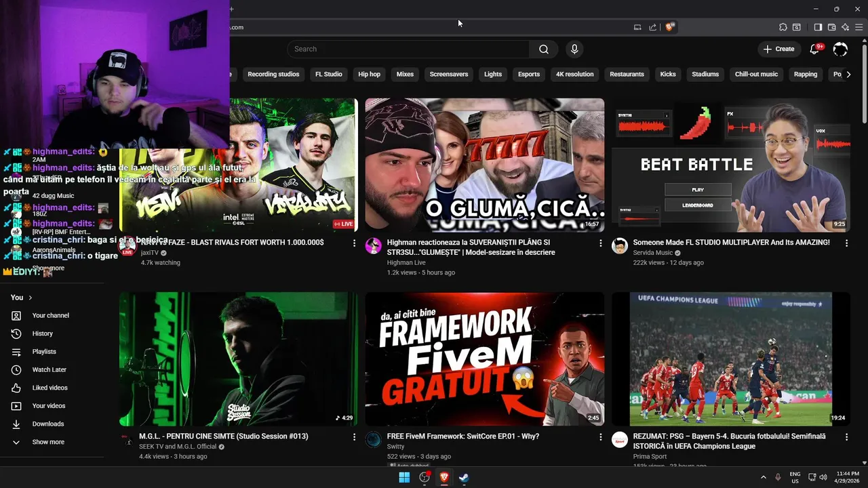This screenshot has width=868, height=488.
Task: Show hidden system tray icons chevron
Action: coord(763,477)
